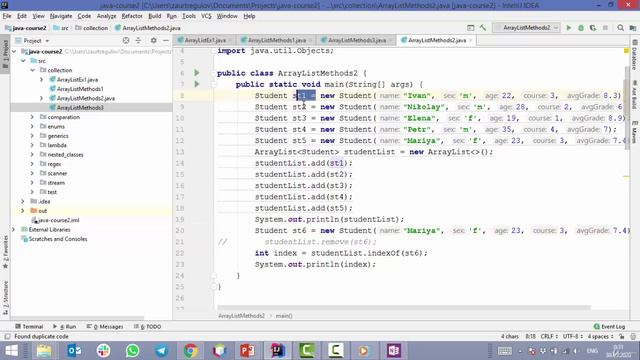Locate opened file with target icon

coord(126,40)
